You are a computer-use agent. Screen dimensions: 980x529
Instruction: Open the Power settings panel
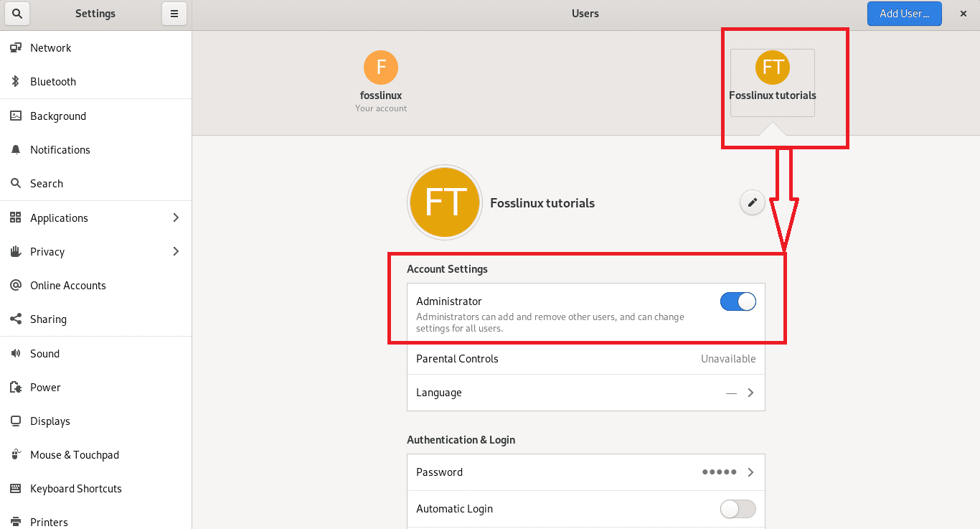(46, 387)
